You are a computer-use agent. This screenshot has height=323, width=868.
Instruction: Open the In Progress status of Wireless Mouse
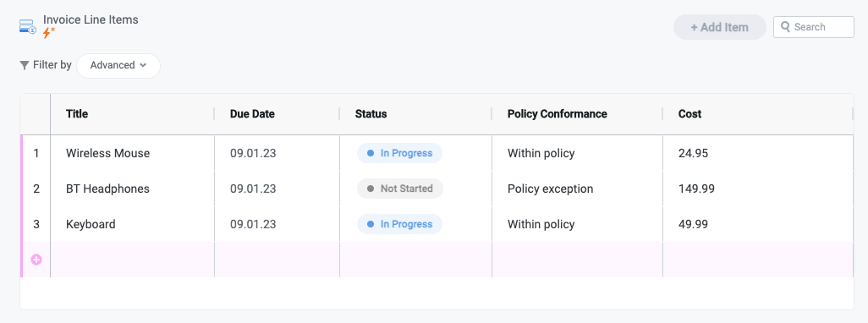tap(399, 153)
